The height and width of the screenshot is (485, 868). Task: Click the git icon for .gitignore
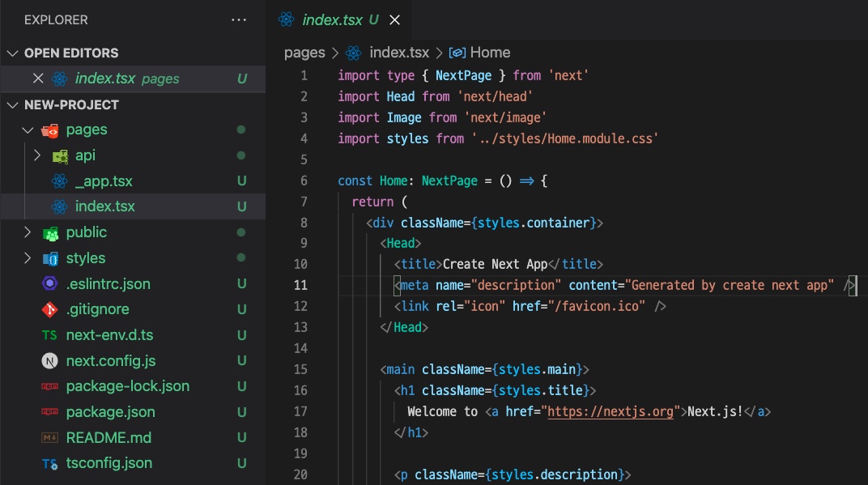[x=50, y=309]
